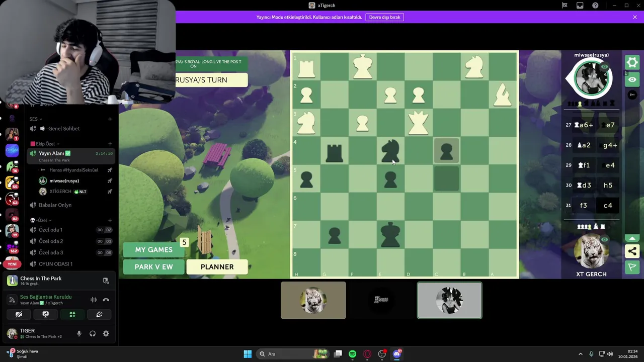Dismiss the purple streamer mode banner
Screen dimensions: 644x362
click(635, 17)
